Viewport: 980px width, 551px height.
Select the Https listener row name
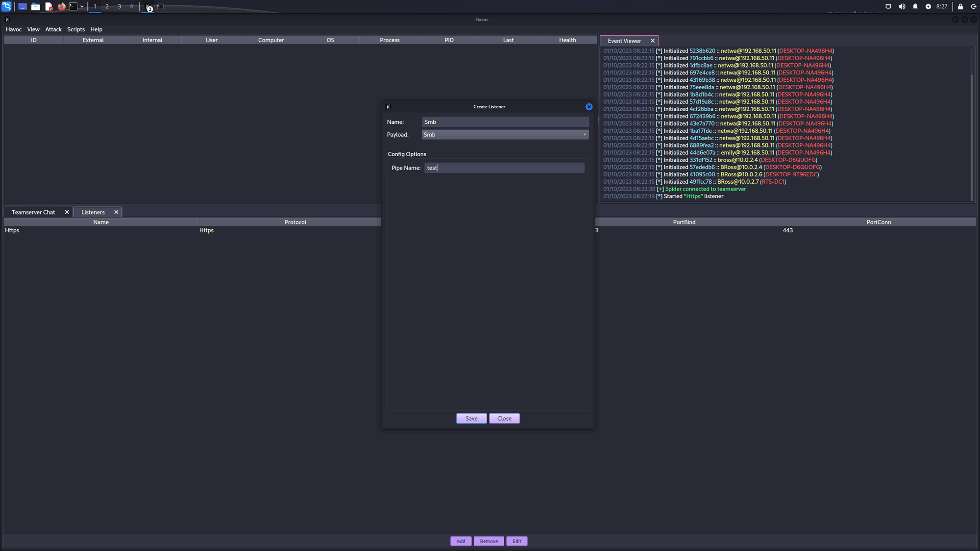tap(12, 230)
